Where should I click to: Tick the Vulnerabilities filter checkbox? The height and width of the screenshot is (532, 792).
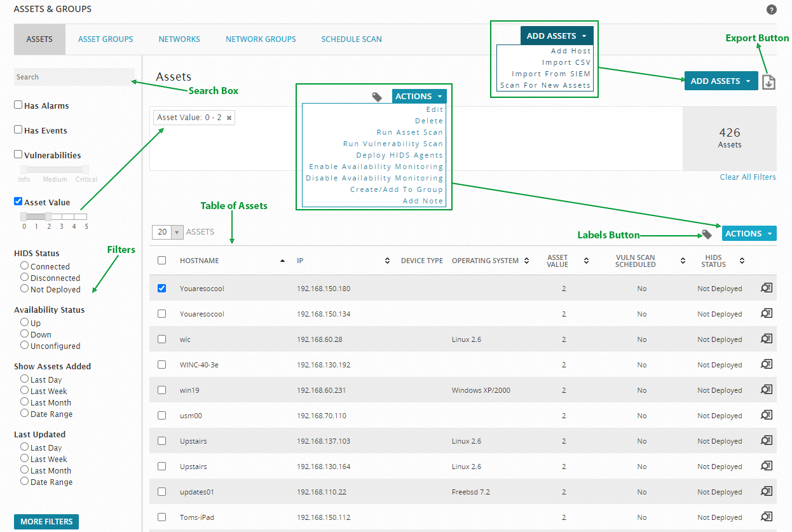(x=18, y=154)
